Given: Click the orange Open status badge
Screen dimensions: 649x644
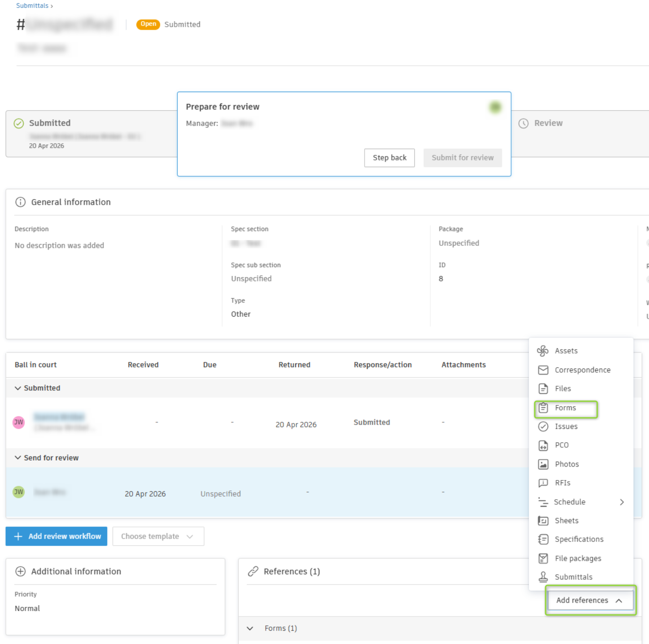Looking at the screenshot, I should pyautogui.click(x=148, y=24).
